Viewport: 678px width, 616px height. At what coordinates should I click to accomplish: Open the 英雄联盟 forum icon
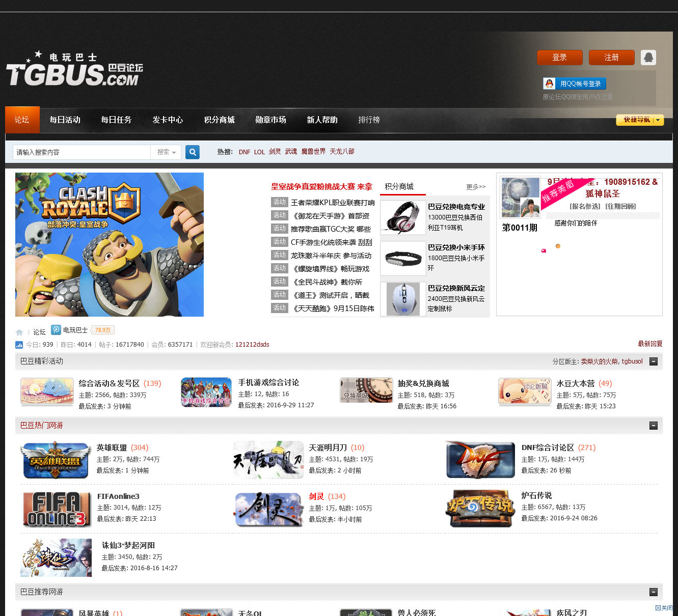pos(56,460)
